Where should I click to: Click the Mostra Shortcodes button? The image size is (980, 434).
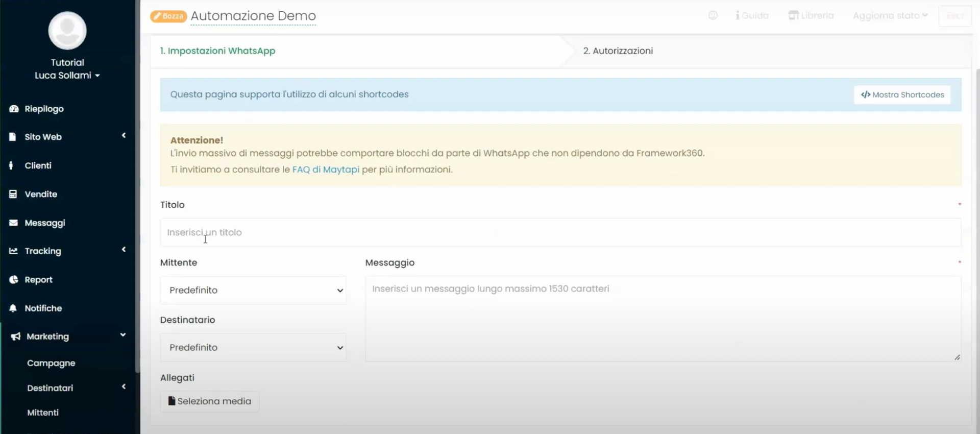pyautogui.click(x=902, y=94)
